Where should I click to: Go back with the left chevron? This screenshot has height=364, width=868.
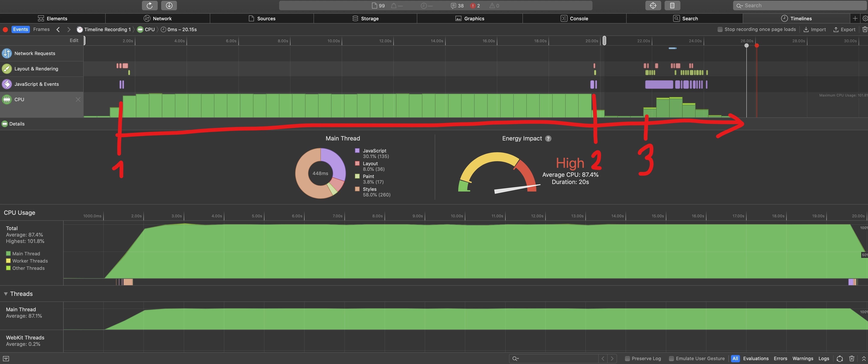pyautogui.click(x=58, y=30)
